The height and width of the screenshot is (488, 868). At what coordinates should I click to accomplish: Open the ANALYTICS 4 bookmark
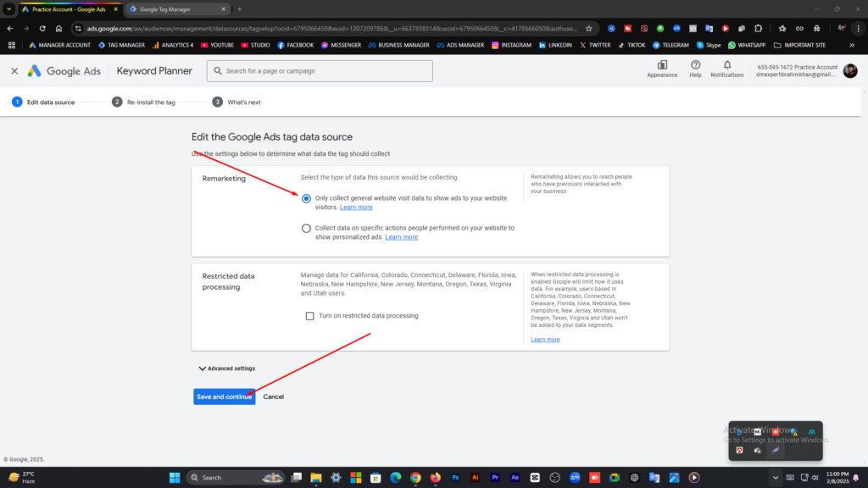pyautogui.click(x=173, y=46)
